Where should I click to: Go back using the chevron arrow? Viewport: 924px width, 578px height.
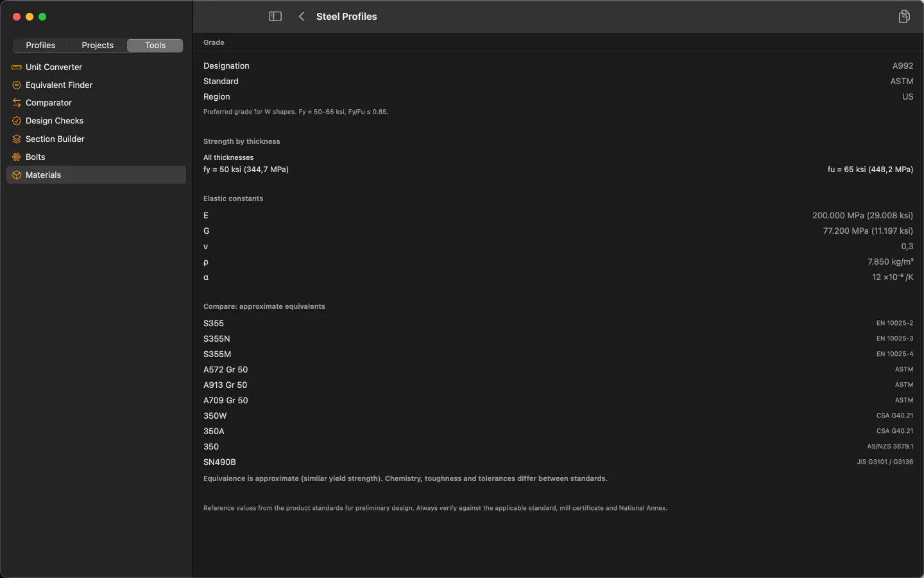tap(302, 17)
